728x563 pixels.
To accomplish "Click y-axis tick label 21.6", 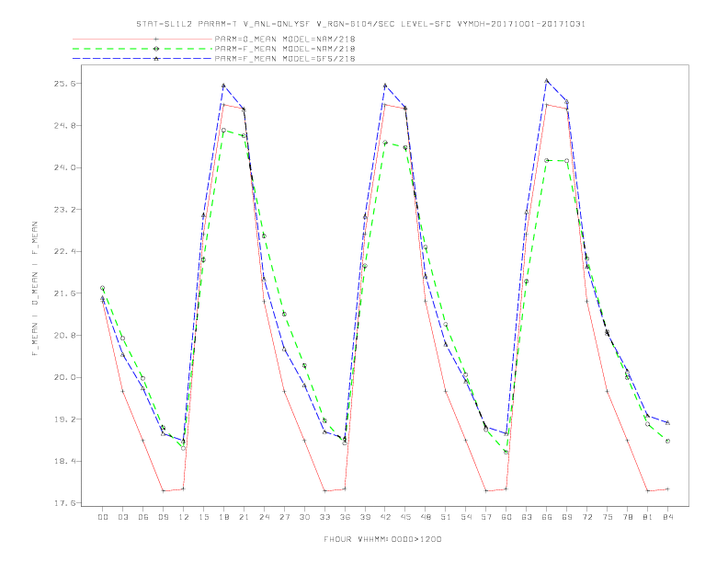I will click(63, 293).
